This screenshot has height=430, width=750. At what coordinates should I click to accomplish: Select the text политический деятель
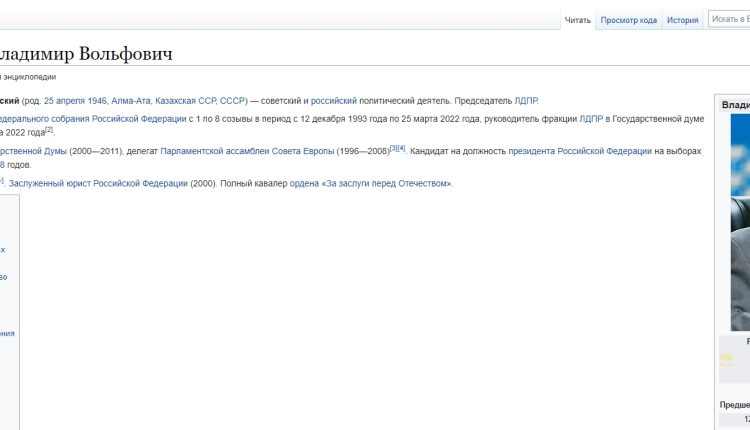pyautogui.click(x=404, y=101)
